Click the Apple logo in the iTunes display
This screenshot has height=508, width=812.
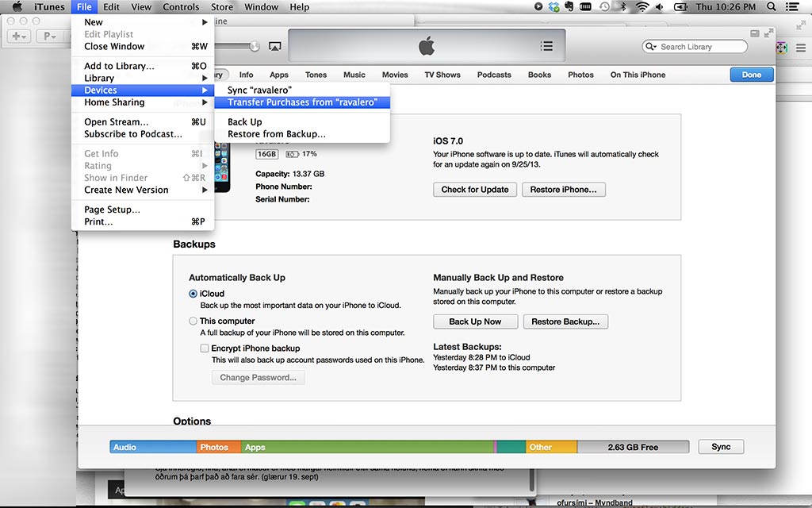(x=426, y=45)
